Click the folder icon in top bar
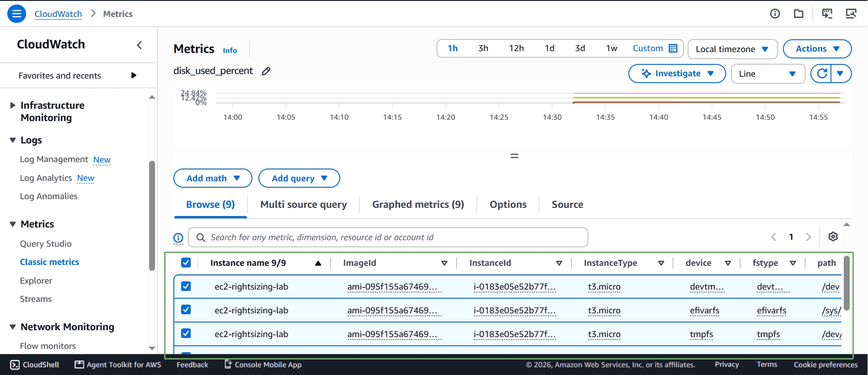Viewport: 868px width, 375px height. 799,14
